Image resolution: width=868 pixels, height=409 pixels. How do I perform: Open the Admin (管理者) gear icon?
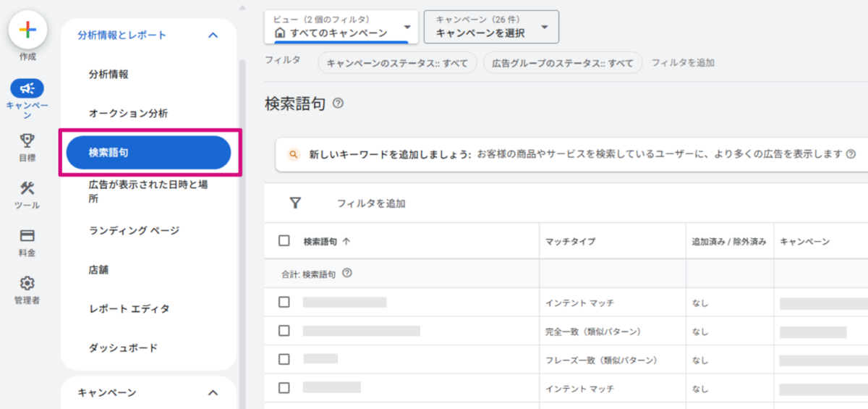(27, 283)
